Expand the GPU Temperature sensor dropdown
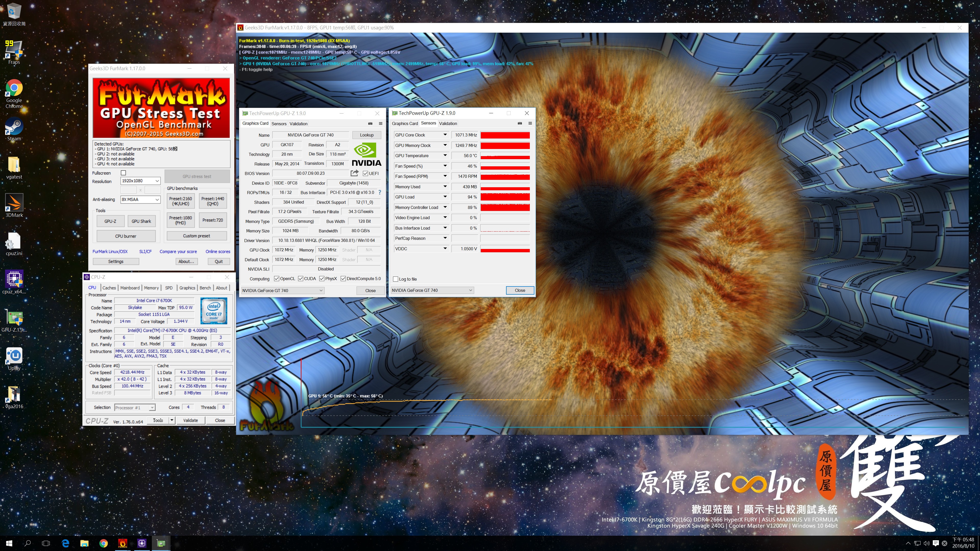This screenshot has height=551, width=980. [445, 156]
